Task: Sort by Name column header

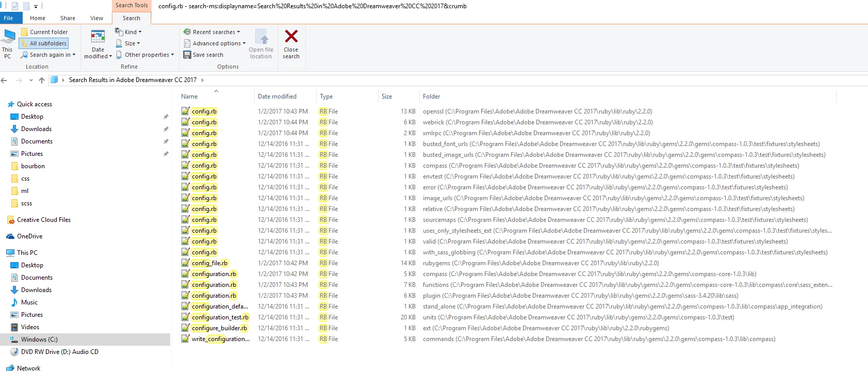Action: coord(189,96)
